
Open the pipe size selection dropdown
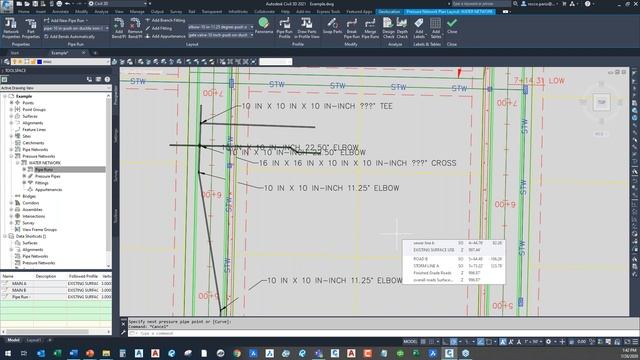click(76, 28)
